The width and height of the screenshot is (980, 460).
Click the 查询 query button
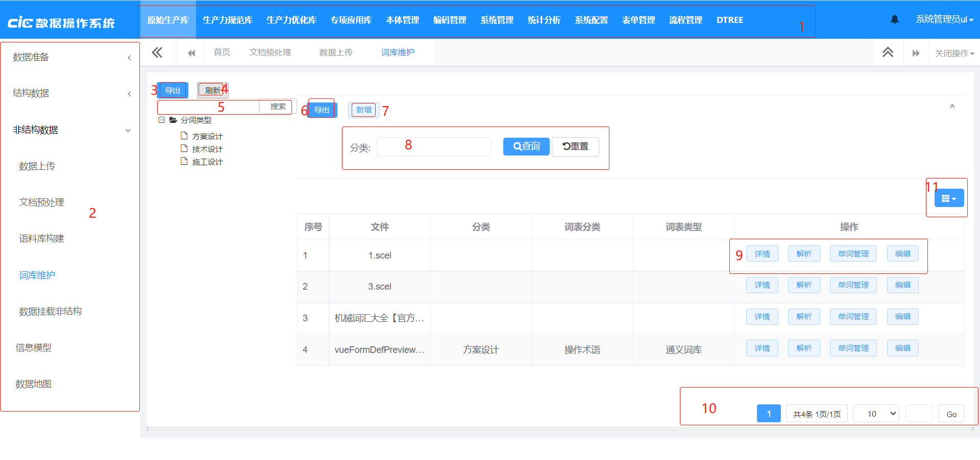click(526, 146)
